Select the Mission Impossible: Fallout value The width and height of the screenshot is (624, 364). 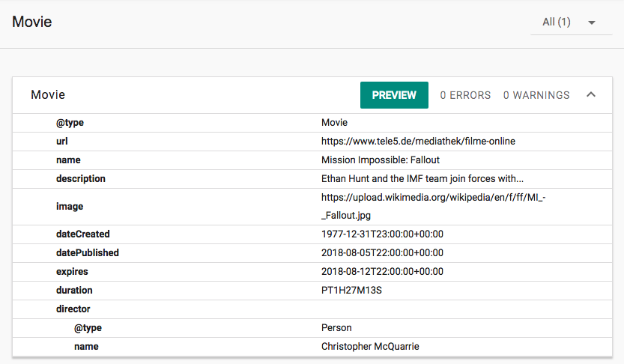pyautogui.click(x=381, y=160)
